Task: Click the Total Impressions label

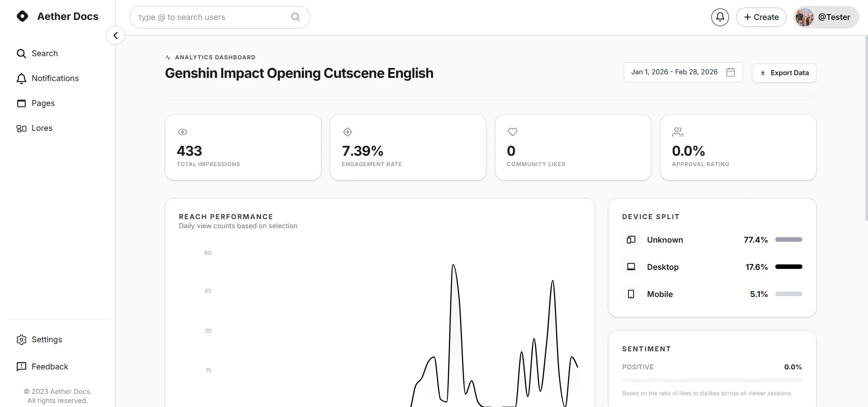Action: pyautogui.click(x=208, y=164)
